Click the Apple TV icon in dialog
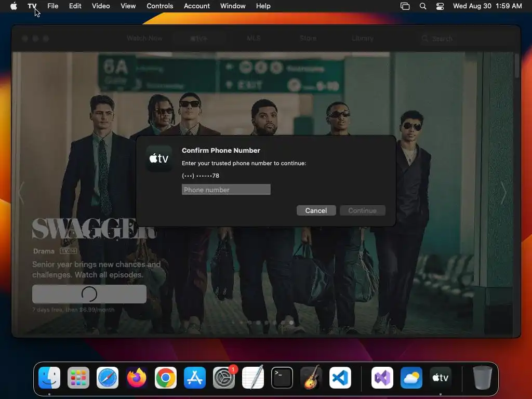Screen dimensions: 532x399 pyautogui.click(x=159, y=158)
